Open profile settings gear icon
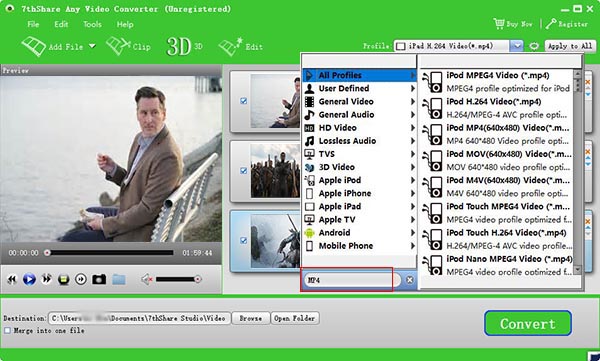 (534, 46)
